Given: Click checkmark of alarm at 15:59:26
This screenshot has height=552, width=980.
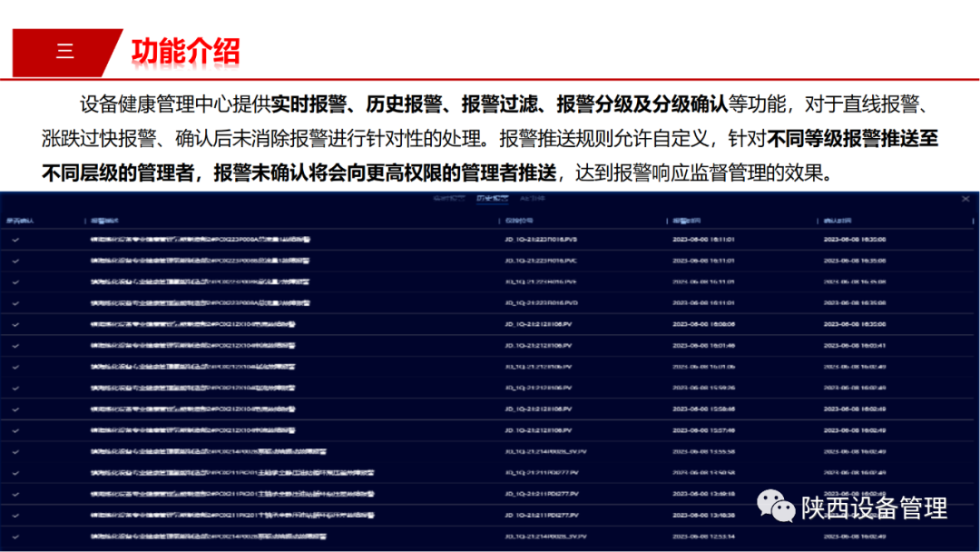Looking at the screenshot, I should 15,389.
